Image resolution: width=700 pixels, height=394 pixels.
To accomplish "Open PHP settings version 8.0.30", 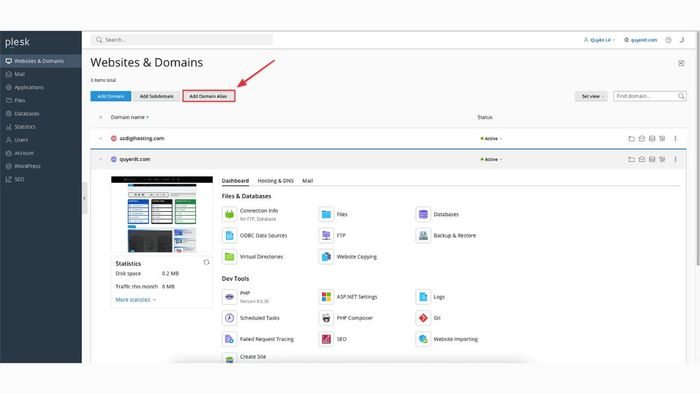I will pos(246,297).
